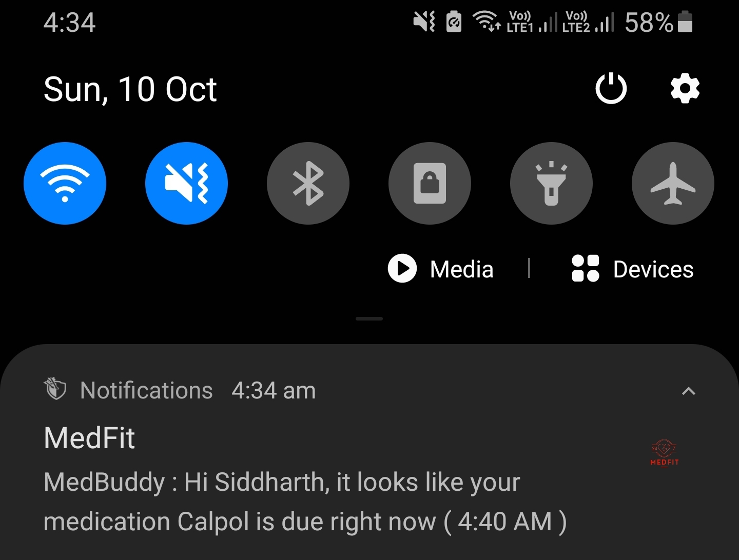Tap the Media play circle icon

pos(402,269)
